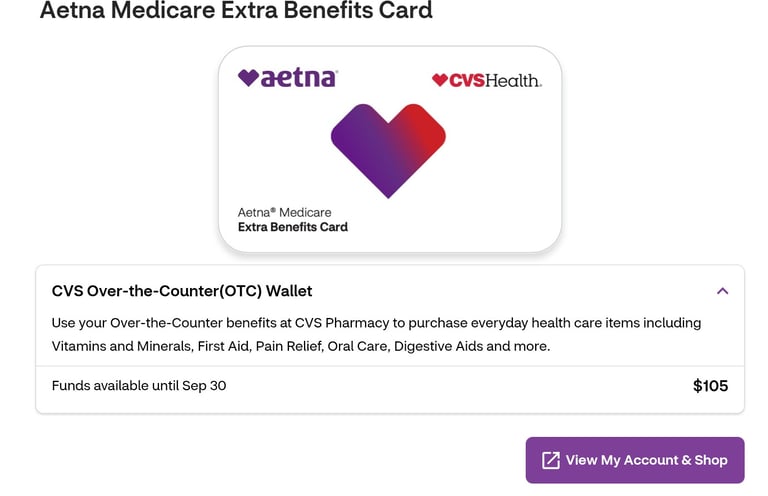Click the purple heart beside aetna wordmark
Viewport: 768px width, 496px height.
click(x=248, y=78)
